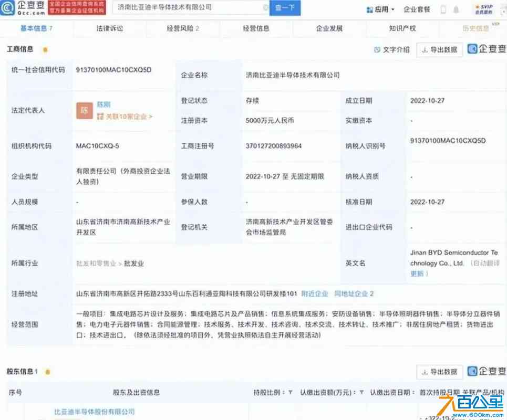Open the 知识产权 tab
507x420 pixels.
(x=402, y=28)
